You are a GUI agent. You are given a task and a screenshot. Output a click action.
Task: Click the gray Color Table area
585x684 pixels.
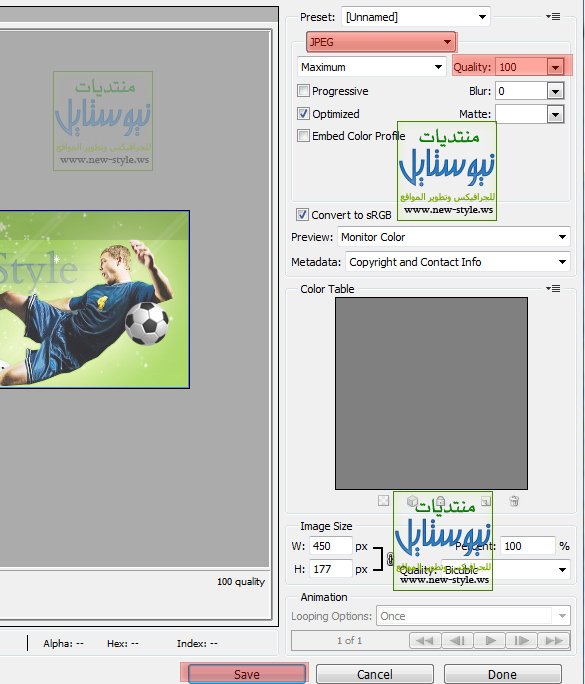tap(431, 393)
